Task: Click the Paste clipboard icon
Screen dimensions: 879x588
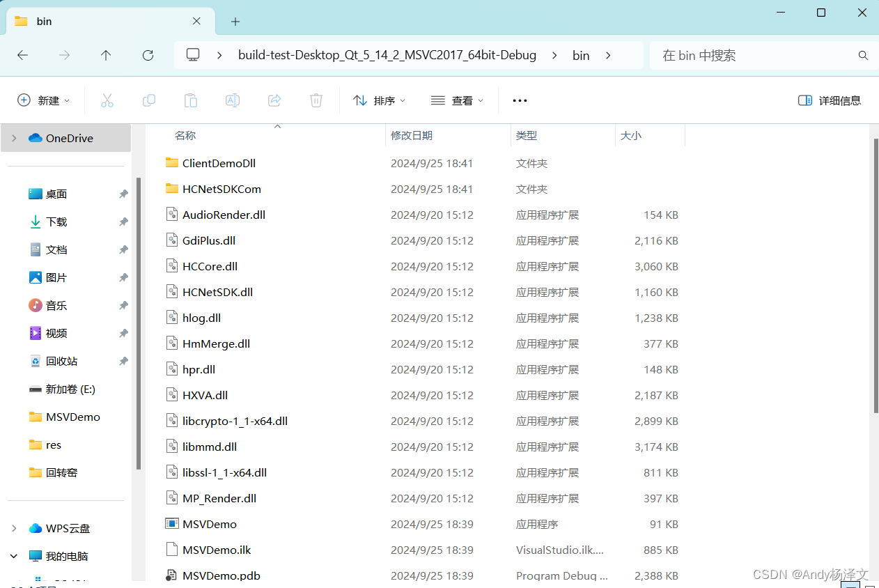Action: point(190,100)
